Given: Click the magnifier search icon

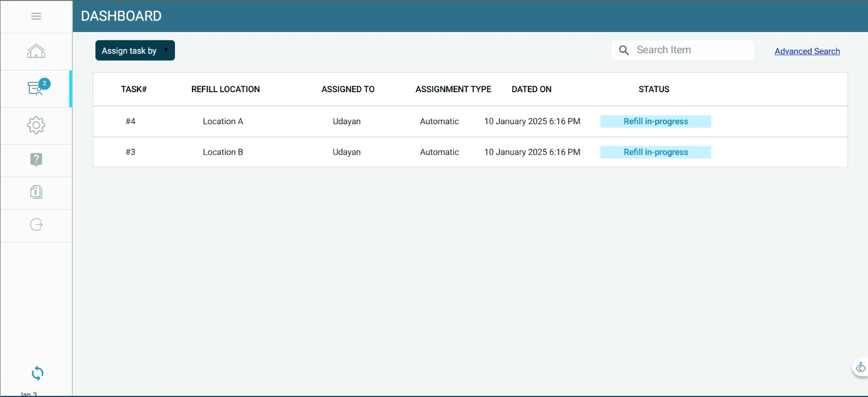Looking at the screenshot, I should point(624,50).
